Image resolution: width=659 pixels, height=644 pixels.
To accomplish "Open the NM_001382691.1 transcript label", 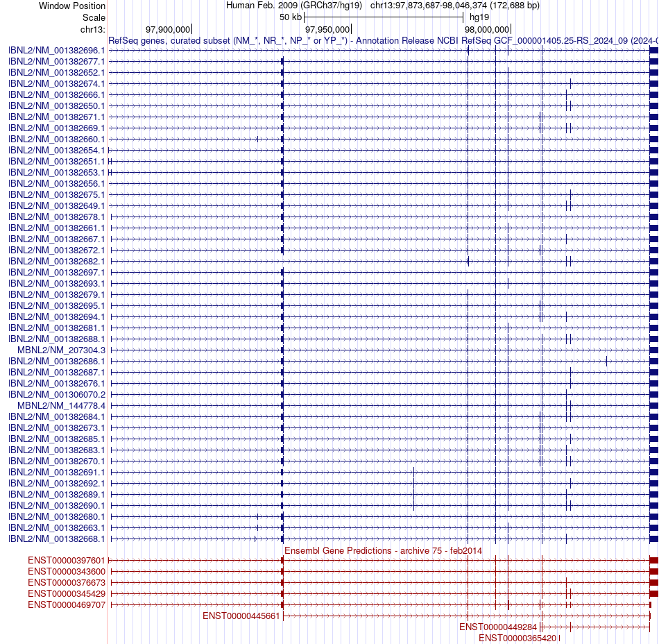I will 57,473.
